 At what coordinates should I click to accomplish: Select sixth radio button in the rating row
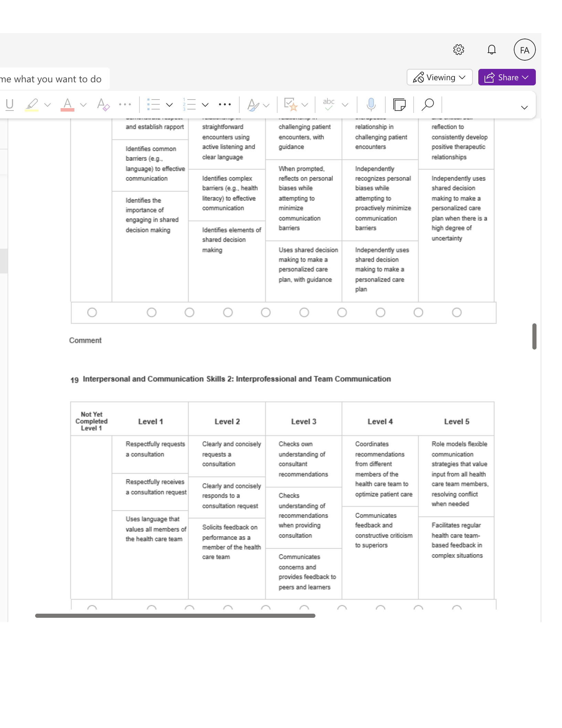pos(304,312)
